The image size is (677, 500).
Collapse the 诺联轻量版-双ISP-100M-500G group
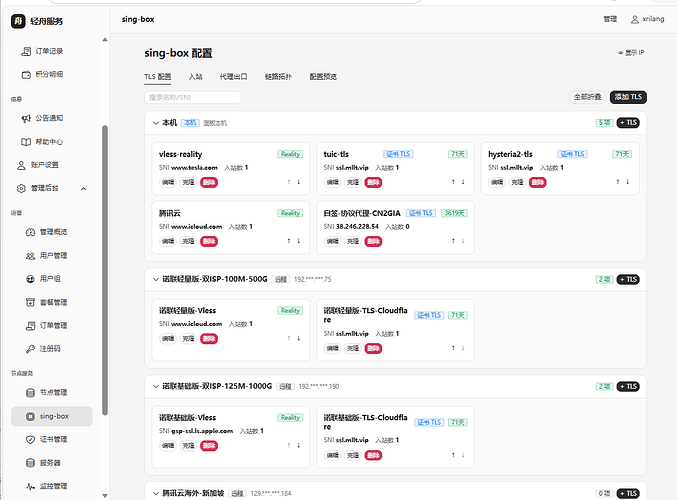pos(156,279)
